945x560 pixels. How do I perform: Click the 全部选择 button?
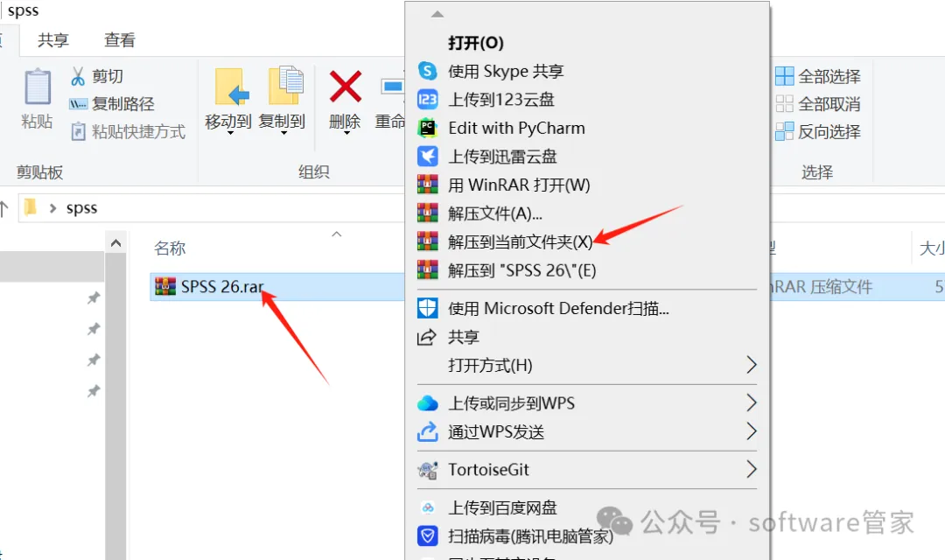coord(818,76)
